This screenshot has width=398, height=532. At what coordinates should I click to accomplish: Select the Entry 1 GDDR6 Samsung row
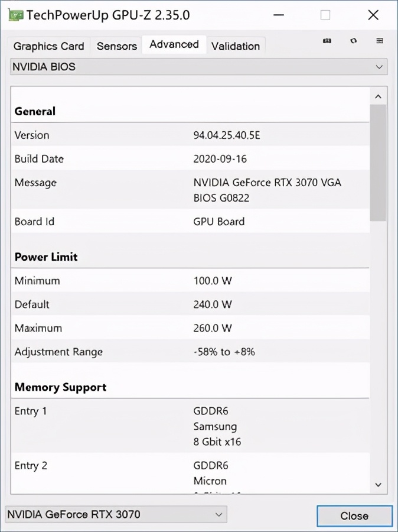point(195,426)
